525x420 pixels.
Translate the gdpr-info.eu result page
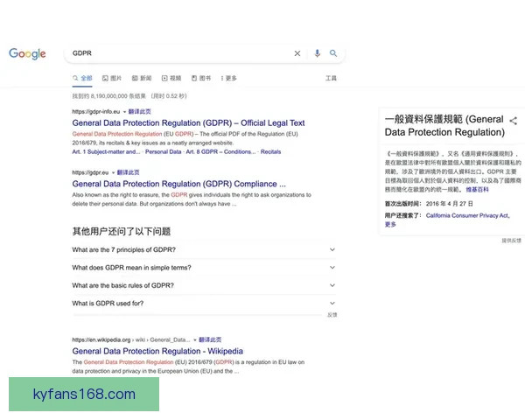pyautogui.click(x=140, y=111)
